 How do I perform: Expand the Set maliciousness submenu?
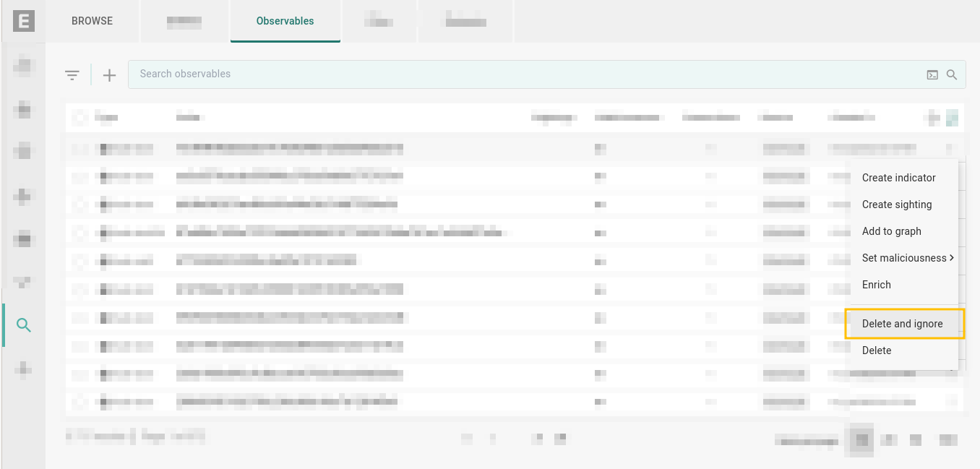click(x=907, y=258)
